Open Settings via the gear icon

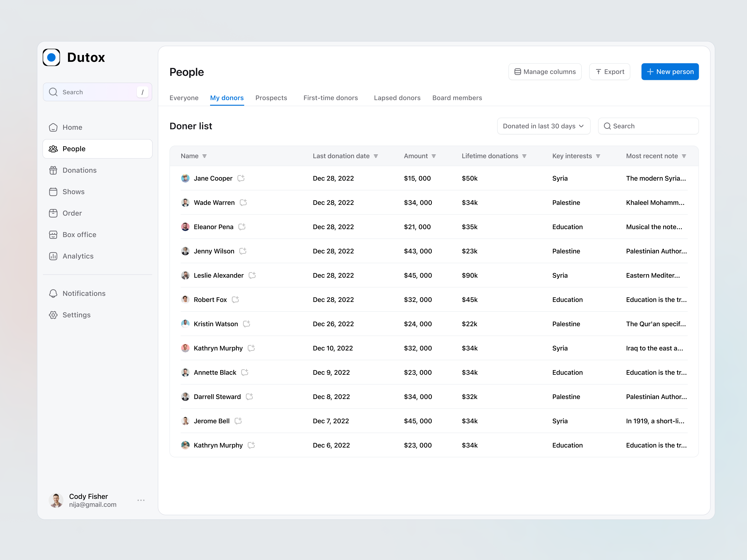click(x=54, y=315)
